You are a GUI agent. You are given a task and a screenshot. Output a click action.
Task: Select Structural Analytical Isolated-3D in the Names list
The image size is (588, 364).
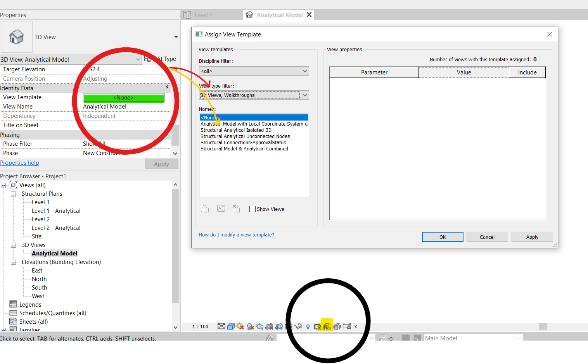click(x=236, y=130)
